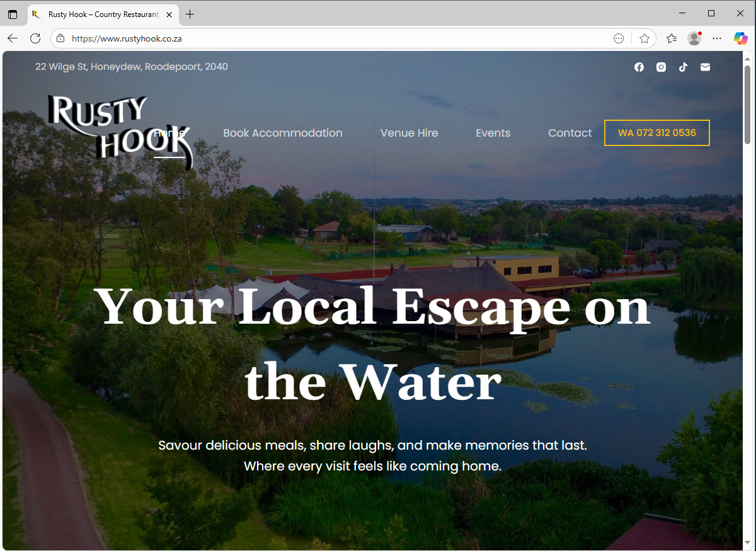Open the browser profile avatar
Viewport: 756px width, 551px height.
(694, 38)
